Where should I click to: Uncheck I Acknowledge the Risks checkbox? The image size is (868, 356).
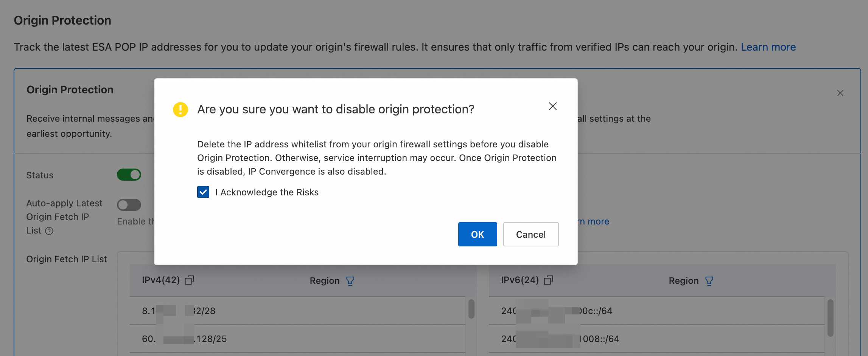[x=203, y=192]
